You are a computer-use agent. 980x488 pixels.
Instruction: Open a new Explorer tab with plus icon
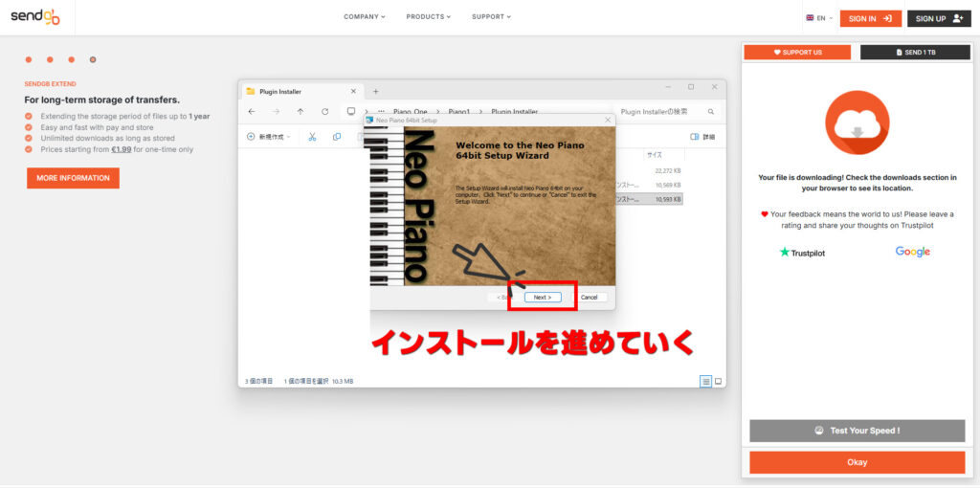tap(375, 91)
